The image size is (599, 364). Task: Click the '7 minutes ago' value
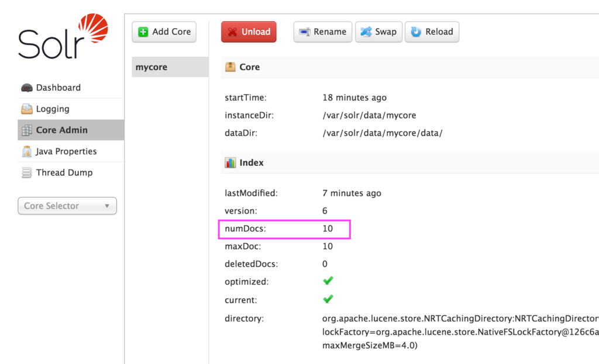tap(352, 193)
